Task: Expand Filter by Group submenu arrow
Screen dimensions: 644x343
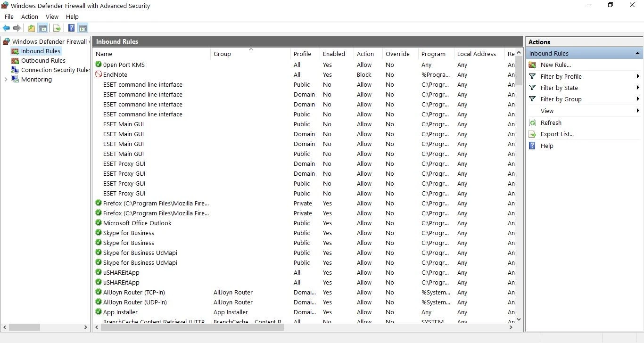Action: [638, 99]
